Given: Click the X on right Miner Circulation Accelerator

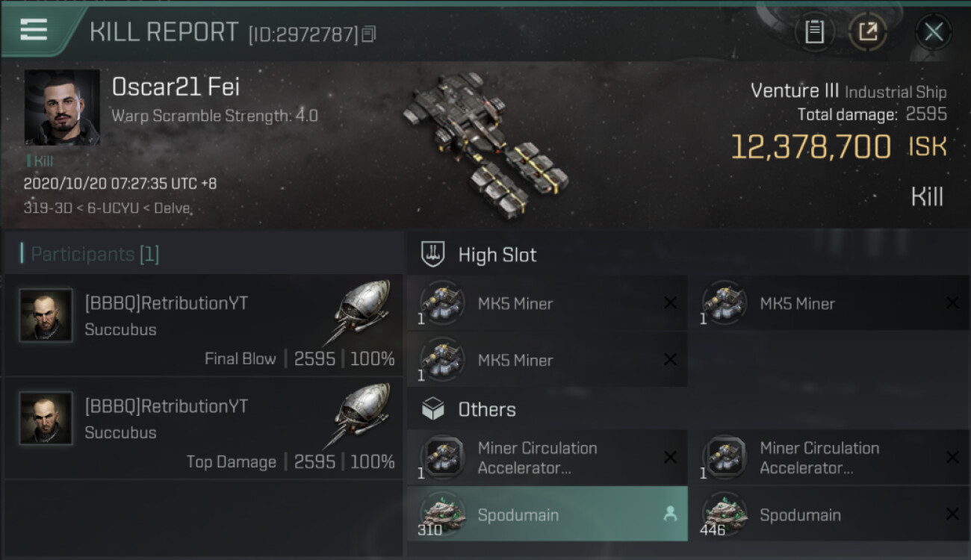Looking at the screenshot, I should pos(952,458).
